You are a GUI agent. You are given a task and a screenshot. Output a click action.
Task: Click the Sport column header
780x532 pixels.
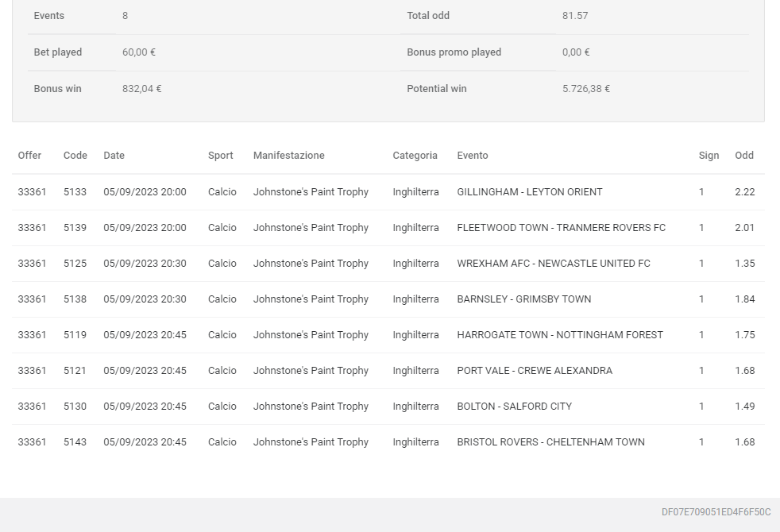pos(220,156)
